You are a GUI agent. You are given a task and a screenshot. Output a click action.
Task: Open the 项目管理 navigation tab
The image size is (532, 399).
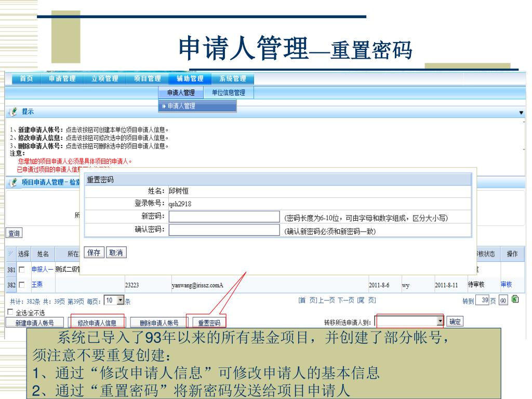pyautogui.click(x=147, y=79)
